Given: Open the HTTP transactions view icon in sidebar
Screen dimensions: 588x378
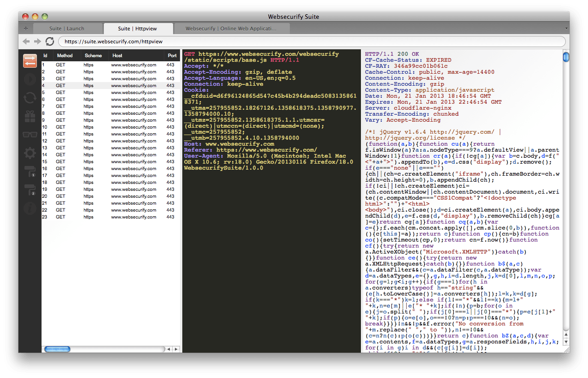Looking at the screenshot, I should tap(30, 61).
